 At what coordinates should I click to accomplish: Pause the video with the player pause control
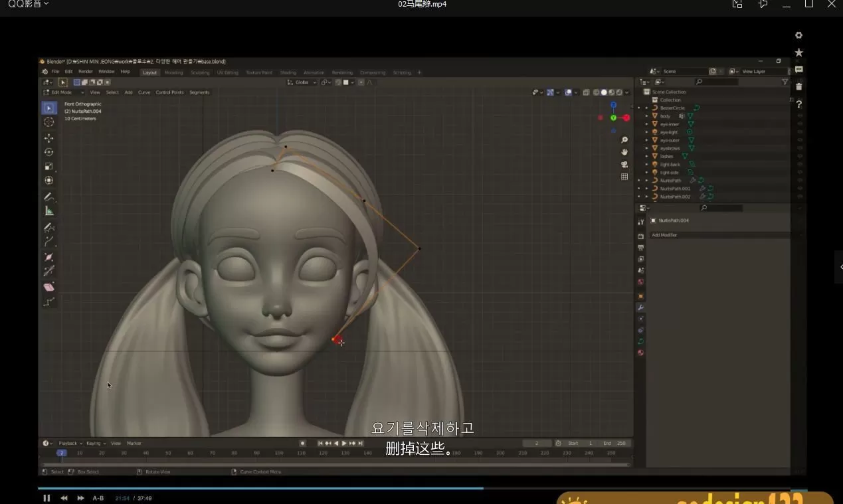[x=47, y=497]
